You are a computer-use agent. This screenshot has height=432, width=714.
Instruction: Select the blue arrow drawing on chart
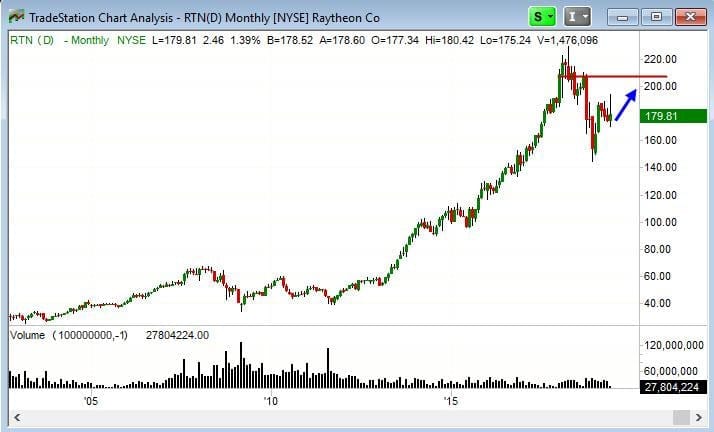(627, 104)
